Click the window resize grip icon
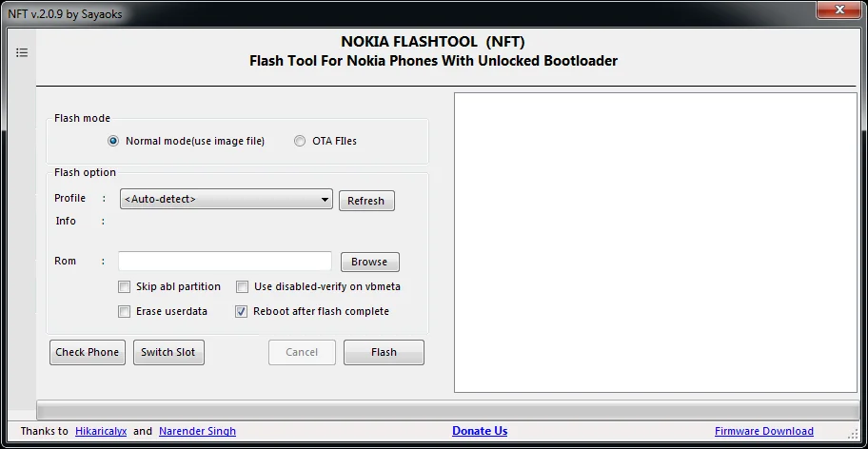 click(x=852, y=433)
